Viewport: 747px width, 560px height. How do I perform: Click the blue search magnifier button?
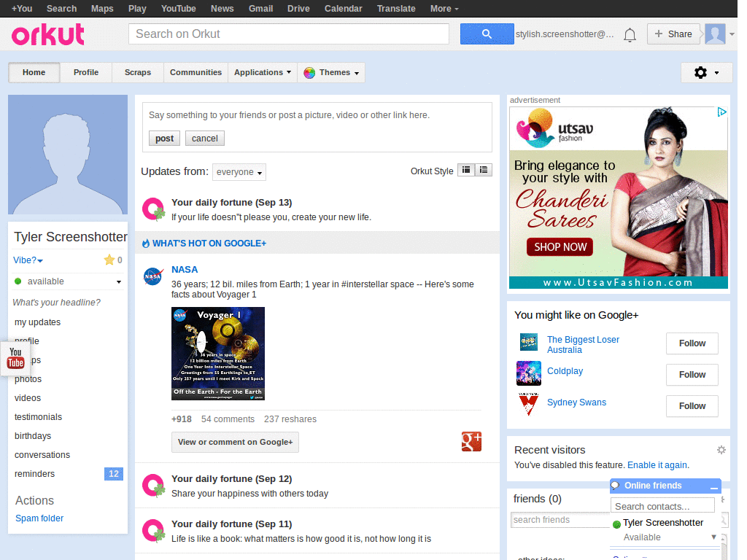(487, 34)
